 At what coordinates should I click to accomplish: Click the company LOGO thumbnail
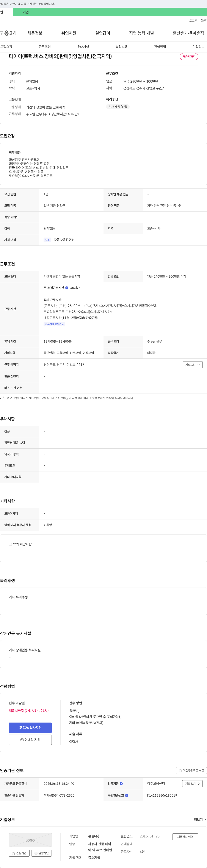[x=30, y=840]
